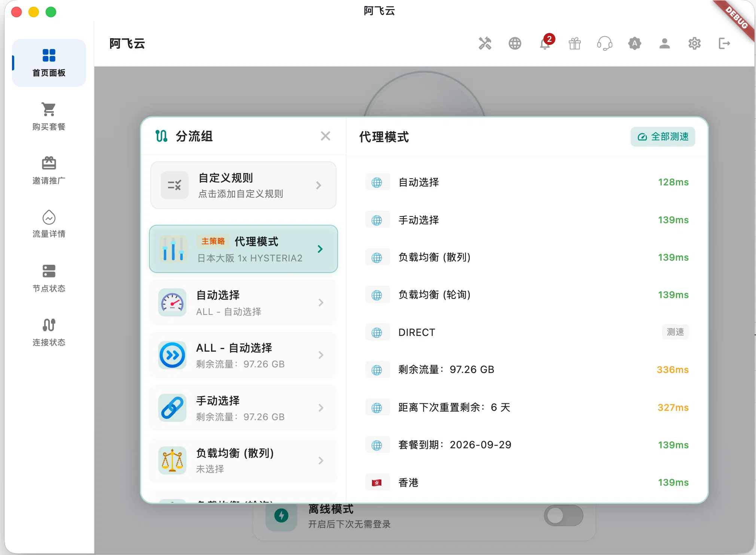Open the gift box icon
The width and height of the screenshot is (756, 555).
pyautogui.click(x=574, y=43)
